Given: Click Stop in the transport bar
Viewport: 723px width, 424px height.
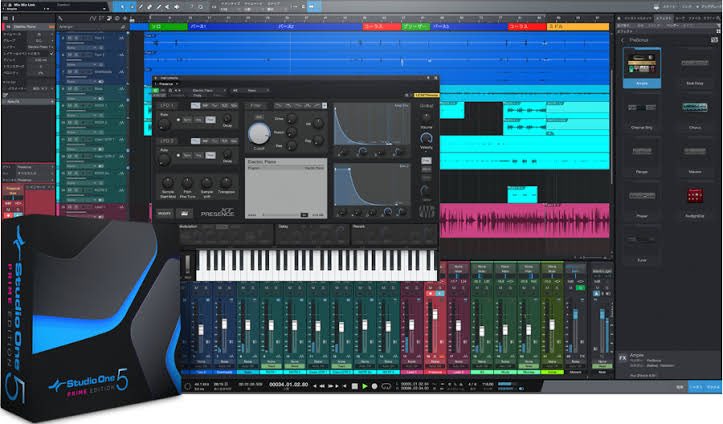Looking at the screenshot, I should [x=355, y=386].
